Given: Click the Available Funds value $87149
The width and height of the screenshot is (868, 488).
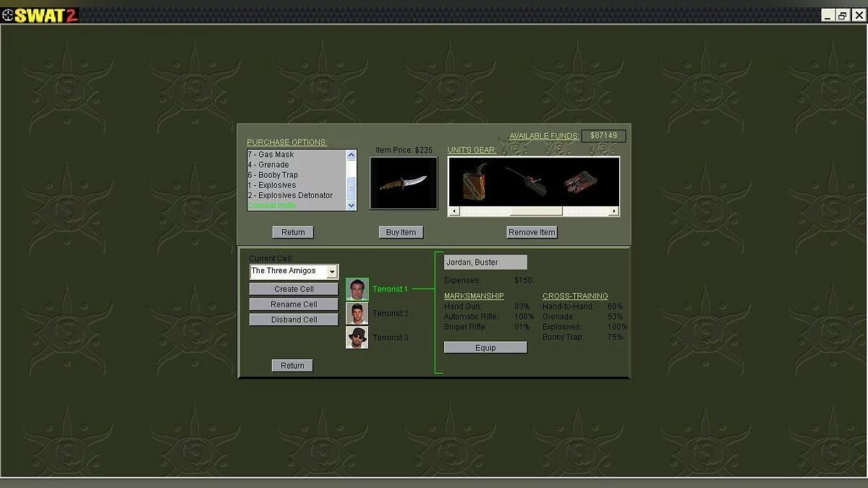Looking at the screenshot, I should [x=604, y=136].
